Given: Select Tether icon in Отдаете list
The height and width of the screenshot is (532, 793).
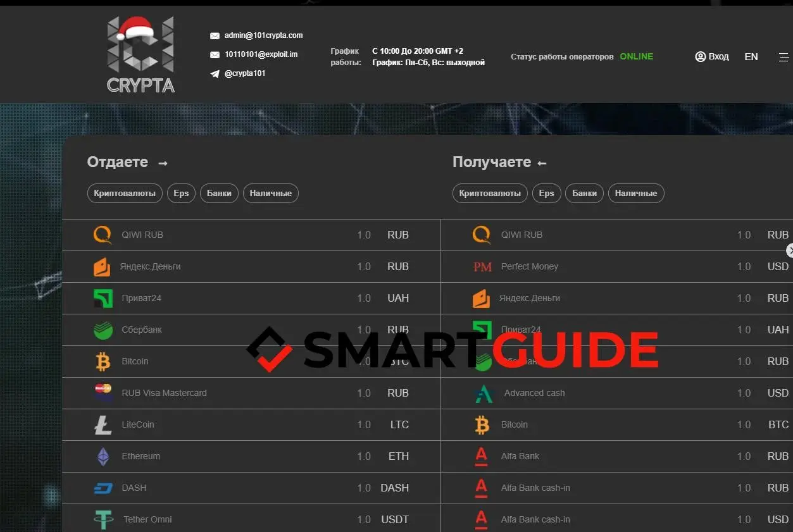Looking at the screenshot, I should 103,519.
